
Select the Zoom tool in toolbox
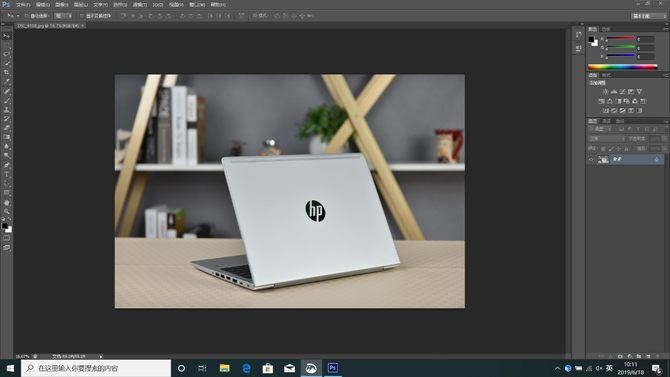pos(6,211)
